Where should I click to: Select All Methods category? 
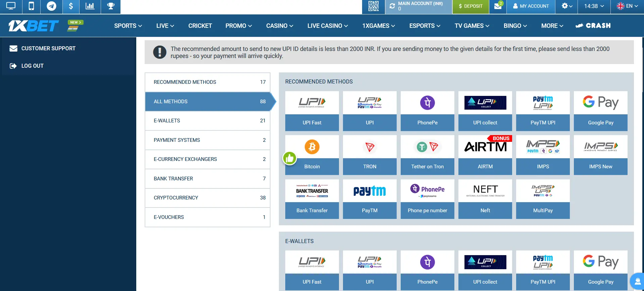coord(207,102)
